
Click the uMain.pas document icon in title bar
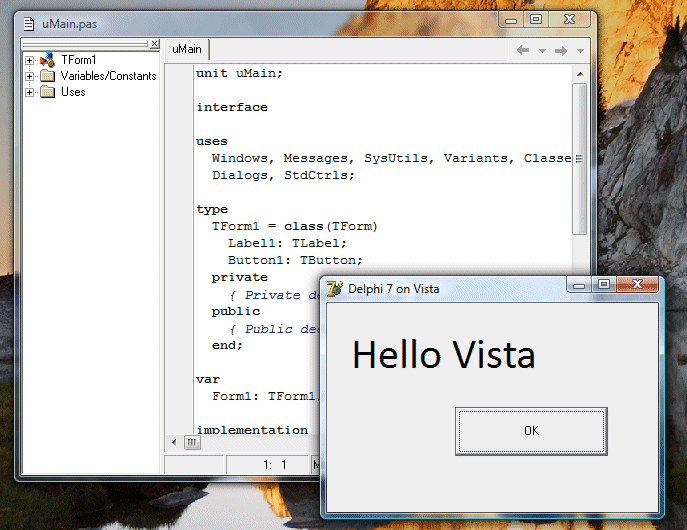click(29, 24)
